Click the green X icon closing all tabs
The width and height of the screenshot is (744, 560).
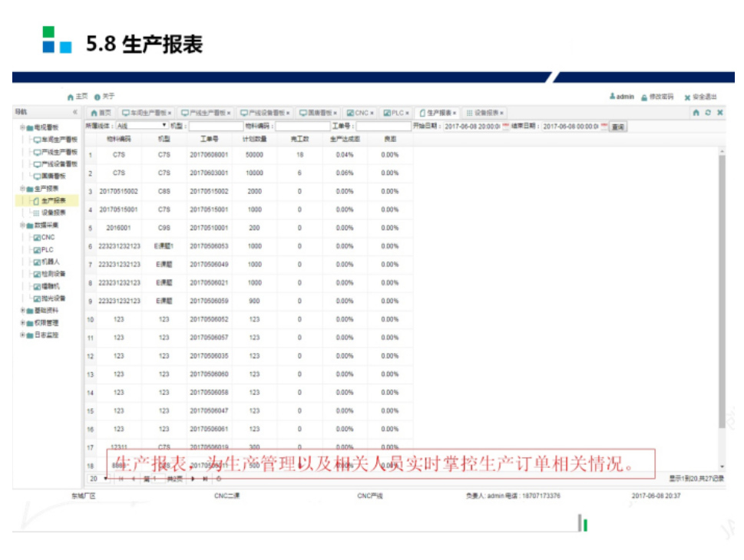pyautogui.click(x=719, y=113)
